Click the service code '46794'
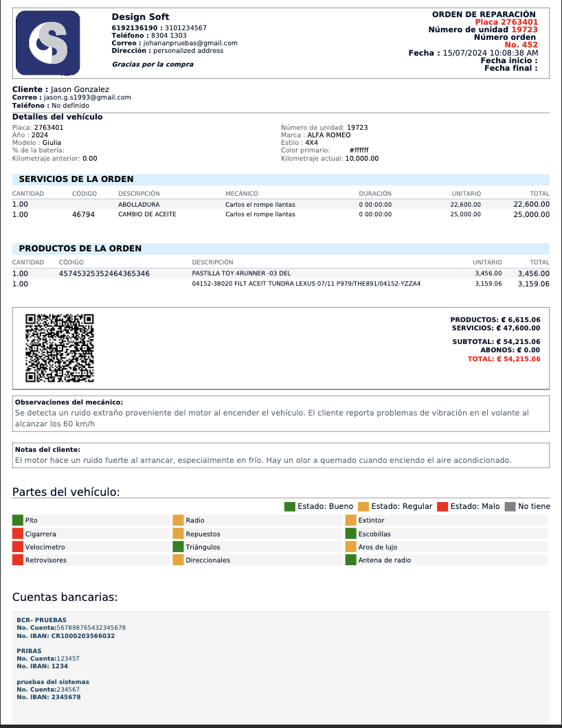 (84, 214)
